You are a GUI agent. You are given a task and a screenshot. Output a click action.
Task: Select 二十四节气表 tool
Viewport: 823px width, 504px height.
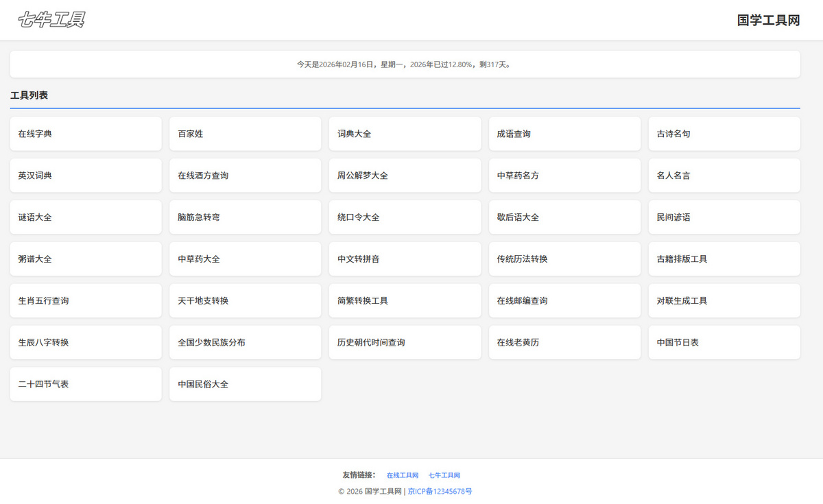(86, 384)
